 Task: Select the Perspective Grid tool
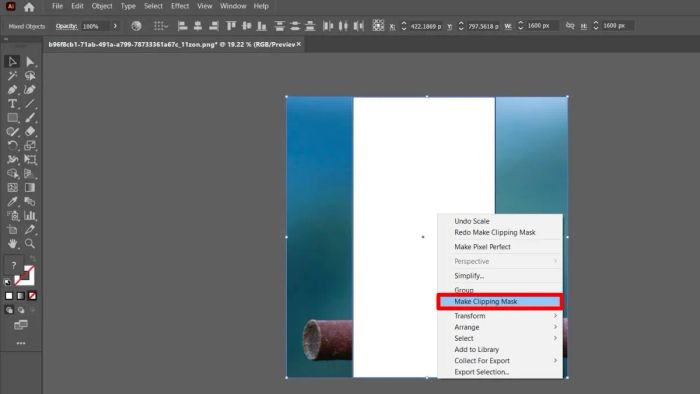point(30,174)
